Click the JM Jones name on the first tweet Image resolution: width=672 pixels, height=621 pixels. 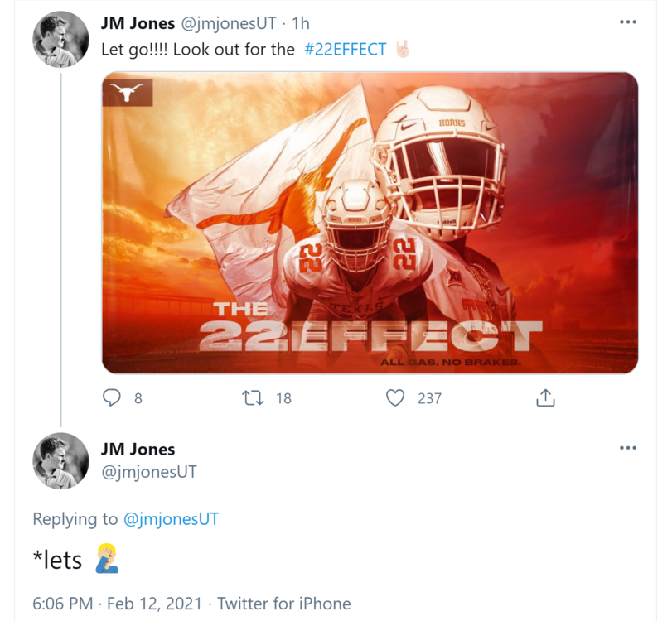point(138,24)
